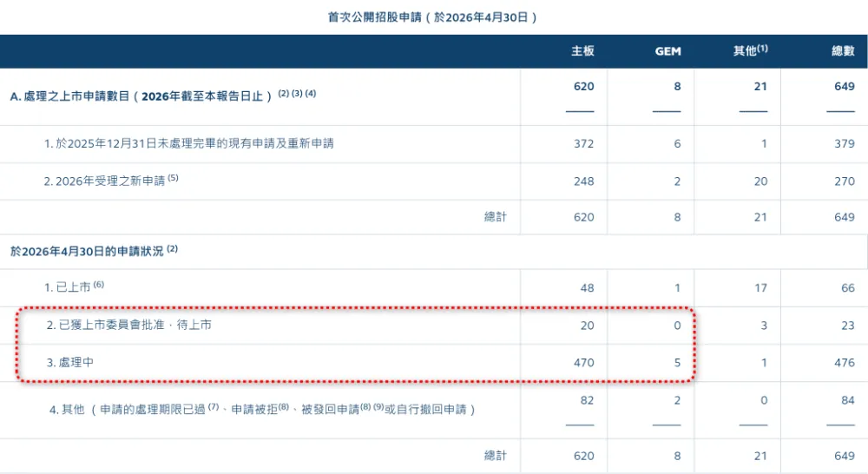868x474 pixels.
Task: Click the value 372 in 主板 column
Action: [584, 144]
